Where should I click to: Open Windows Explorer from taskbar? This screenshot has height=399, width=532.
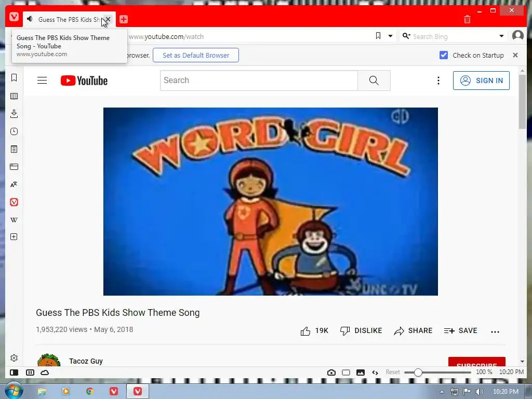[42, 392]
